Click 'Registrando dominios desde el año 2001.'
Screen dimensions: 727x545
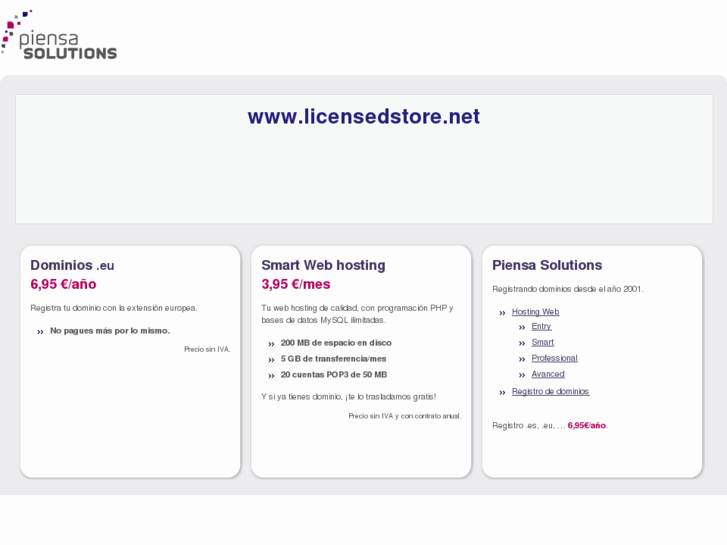pos(568,289)
